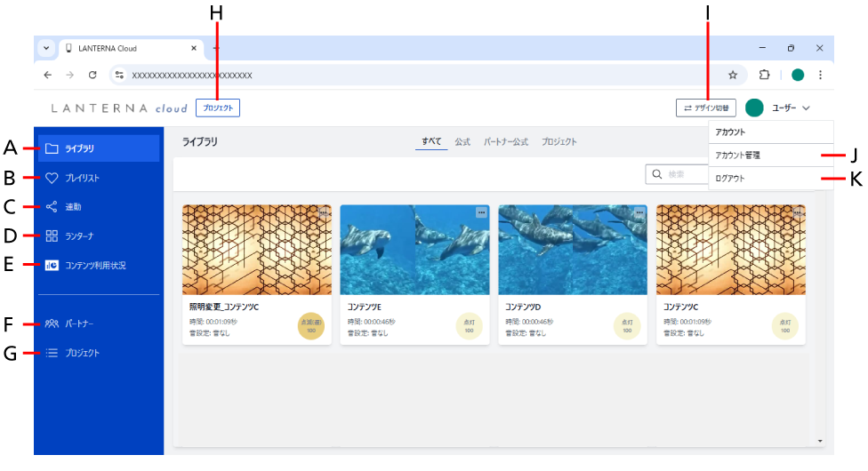Click the パートナー people icon

tap(52, 323)
